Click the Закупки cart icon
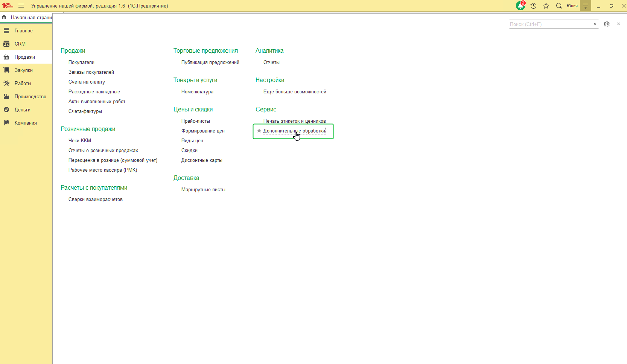 [6, 70]
